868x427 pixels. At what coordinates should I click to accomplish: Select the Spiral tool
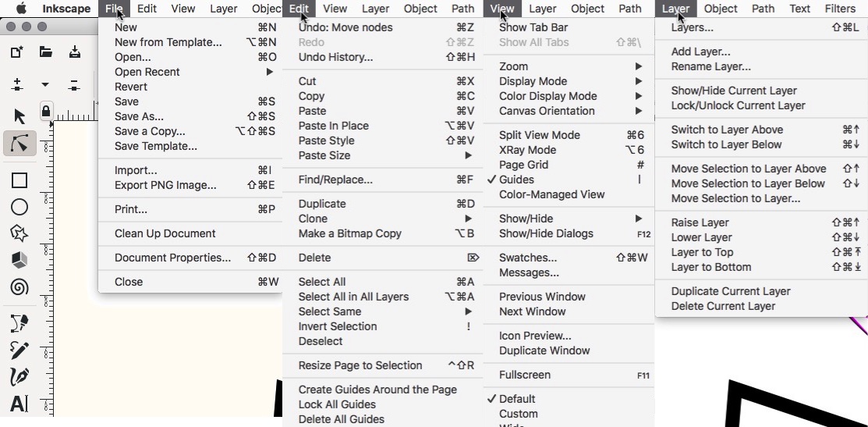(x=19, y=287)
